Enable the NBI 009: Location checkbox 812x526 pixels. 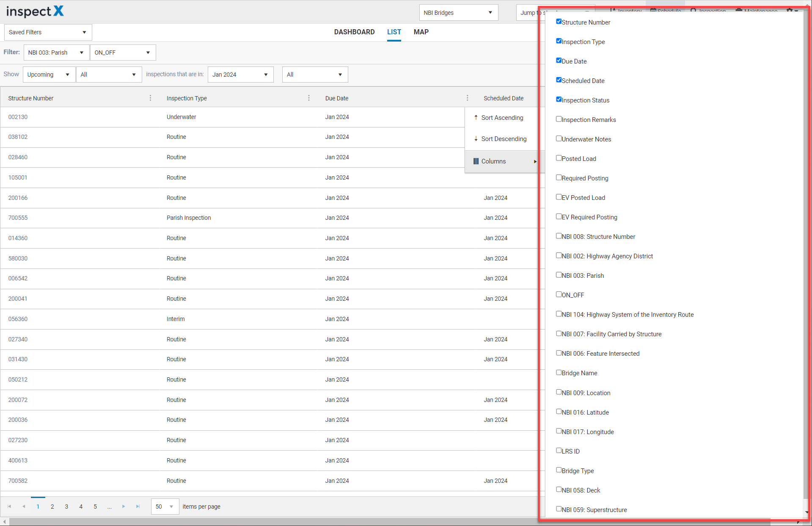coord(559,392)
